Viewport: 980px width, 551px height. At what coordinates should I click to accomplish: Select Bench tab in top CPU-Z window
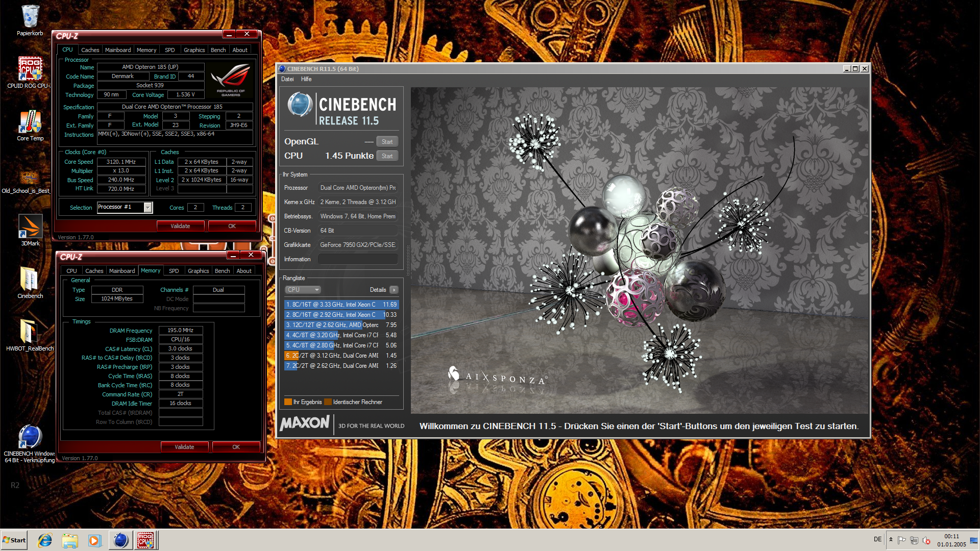(x=218, y=50)
